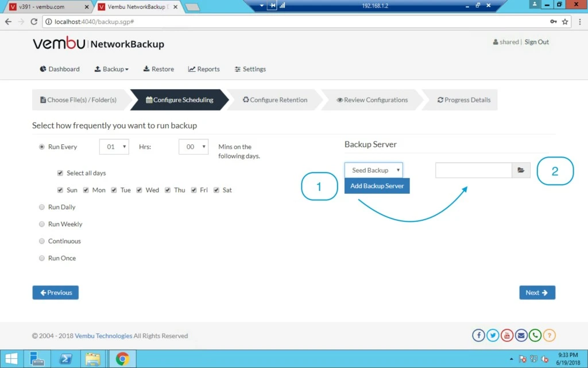This screenshot has height=368, width=588.
Task: Click the YouTube icon in footer
Action: pos(507,335)
